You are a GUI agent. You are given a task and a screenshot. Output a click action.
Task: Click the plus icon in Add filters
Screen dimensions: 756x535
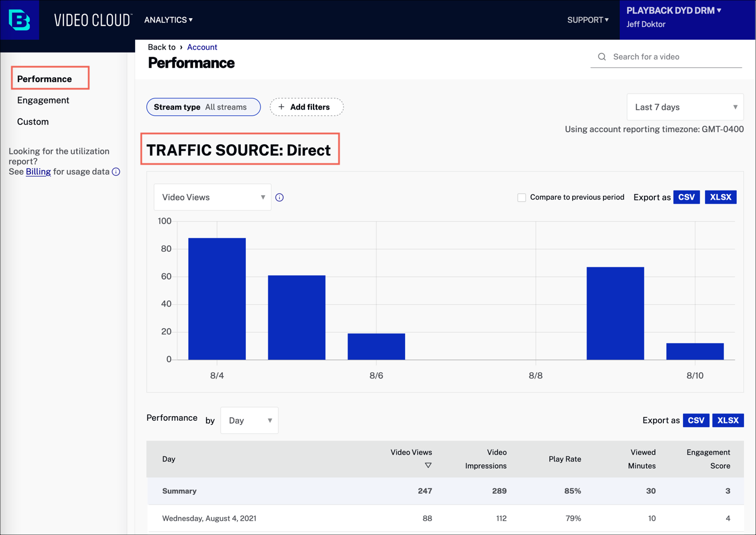click(281, 107)
